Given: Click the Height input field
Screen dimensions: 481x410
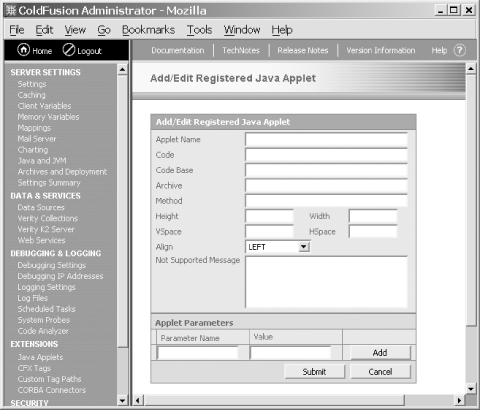Looking at the screenshot, I should (269, 216).
